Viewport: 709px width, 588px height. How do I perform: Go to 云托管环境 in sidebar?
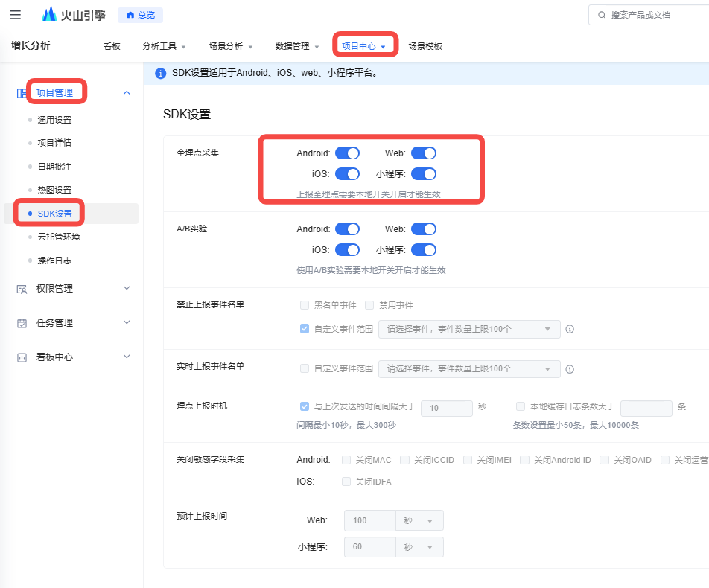(59, 237)
